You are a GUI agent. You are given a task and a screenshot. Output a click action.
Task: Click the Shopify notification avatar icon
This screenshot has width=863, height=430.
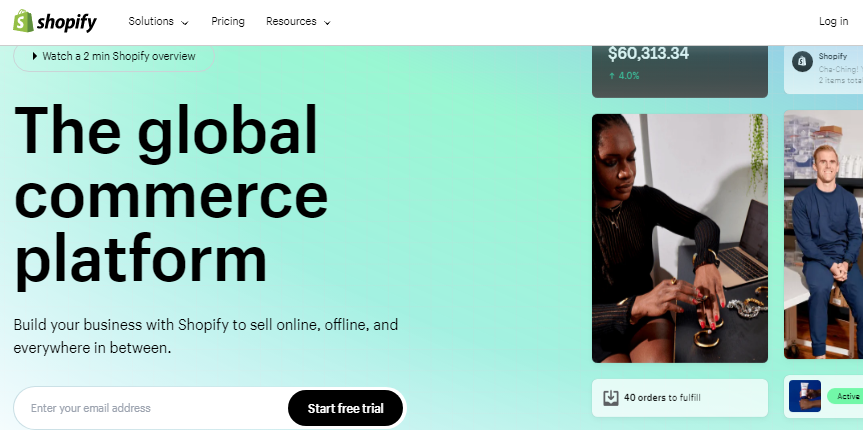[x=802, y=61]
